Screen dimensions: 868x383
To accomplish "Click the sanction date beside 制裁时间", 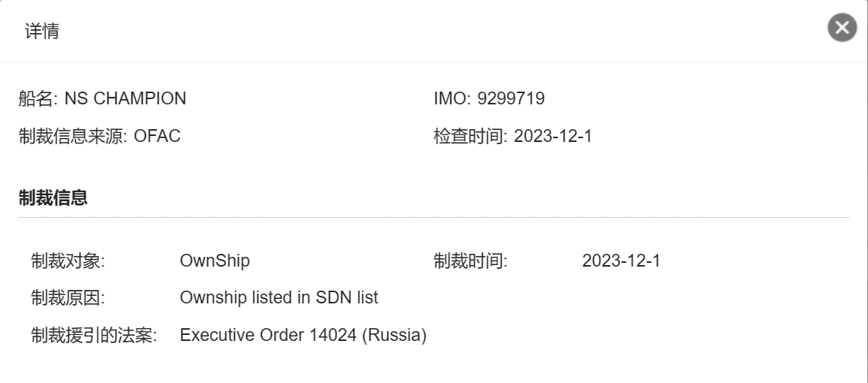I will pyautogui.click(x=621, y=261).
